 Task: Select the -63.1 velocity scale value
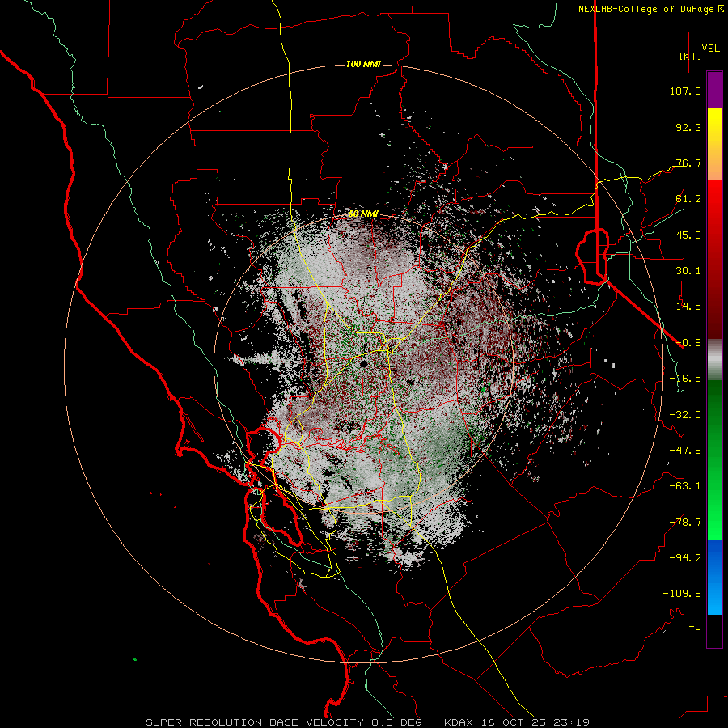pyautogui.click(x=685, y=486)
